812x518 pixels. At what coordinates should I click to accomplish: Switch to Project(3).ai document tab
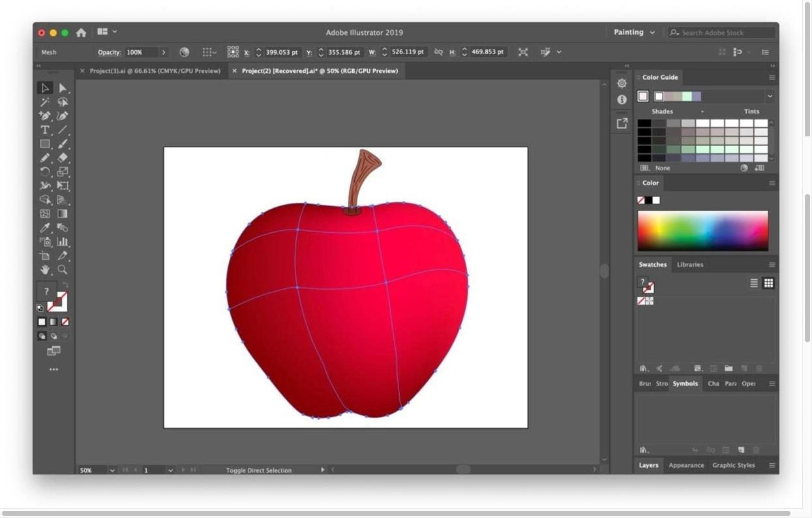pos(155,70)
